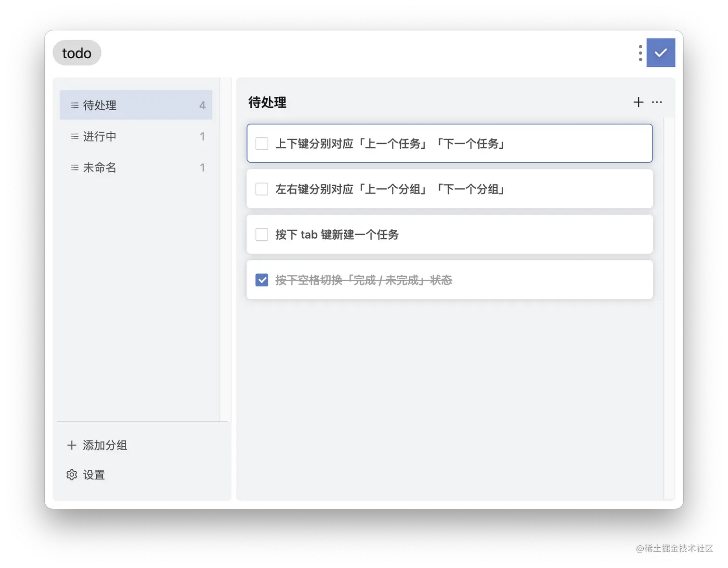Click the sidebar group list scrollbar
Image resolution: width=728 pixels, height=568 pixels.
click(x=225, y=249)
